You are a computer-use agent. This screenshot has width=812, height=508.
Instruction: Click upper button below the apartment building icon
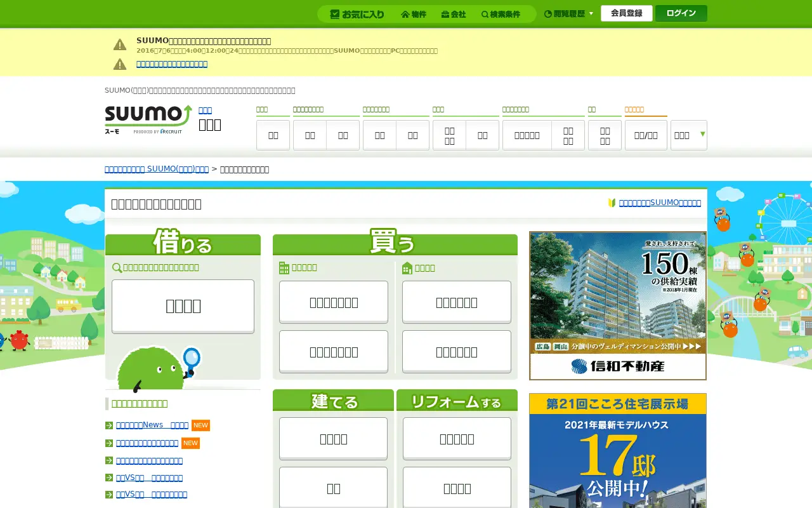[334, 302]
